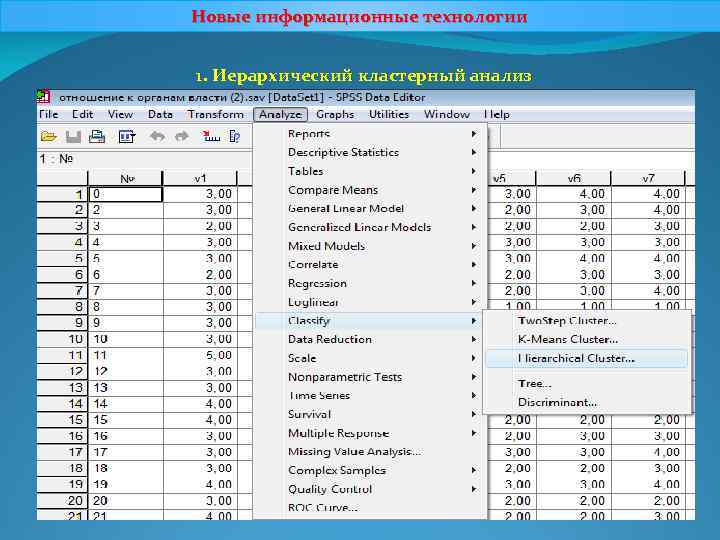720x540 pixels.
Task: Open the View menu
Action: pyautogui.click(x=120, y=114)
